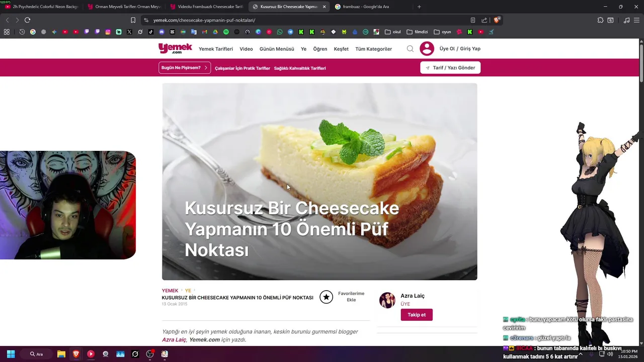Viewport: 644px width, 362px height.
Task: Open the CapCut bookmark icon
Action: click(173, 32)
